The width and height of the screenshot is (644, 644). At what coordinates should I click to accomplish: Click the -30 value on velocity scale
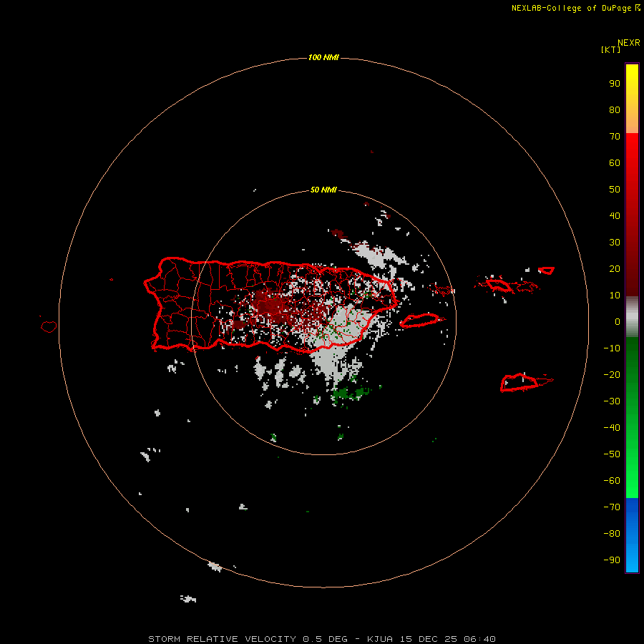[612, 401]
